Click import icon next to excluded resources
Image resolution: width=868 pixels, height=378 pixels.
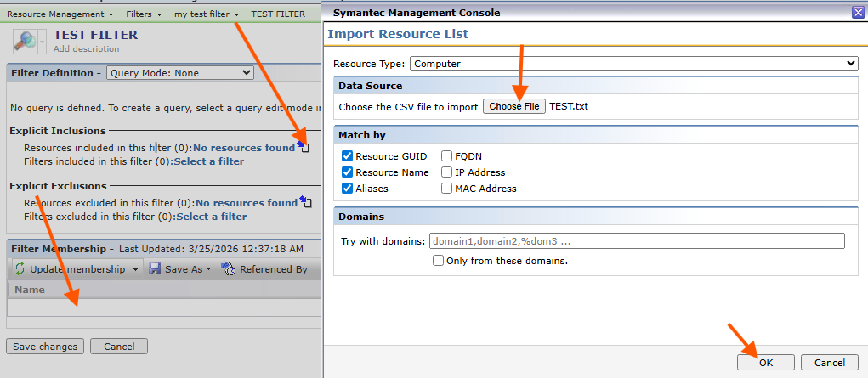click(306, 202)
